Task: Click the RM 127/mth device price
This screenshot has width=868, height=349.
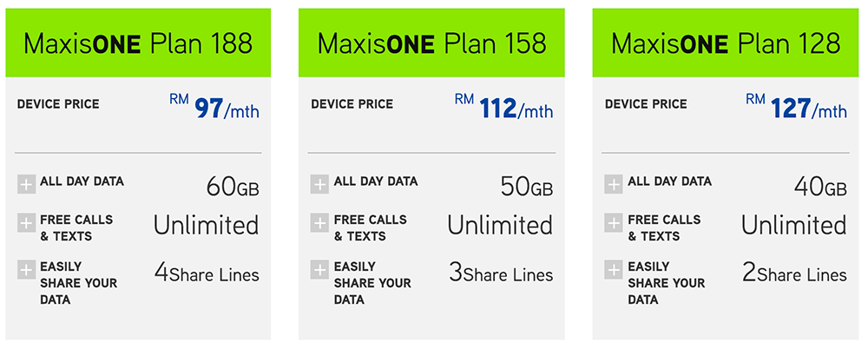Action: point(797,108)
